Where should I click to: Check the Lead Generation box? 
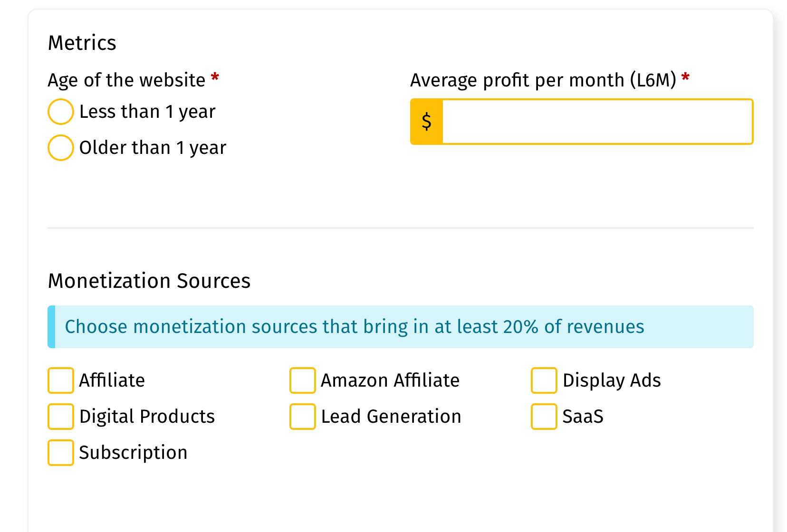pyautogui.click(x=302, y=417)
